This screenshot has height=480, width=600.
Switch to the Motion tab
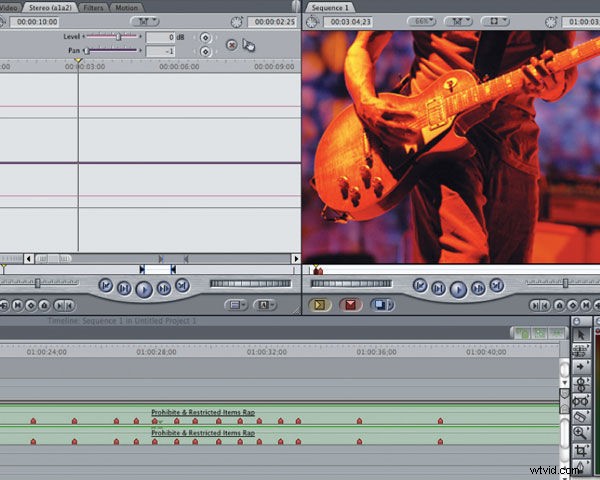coord(126,7)
